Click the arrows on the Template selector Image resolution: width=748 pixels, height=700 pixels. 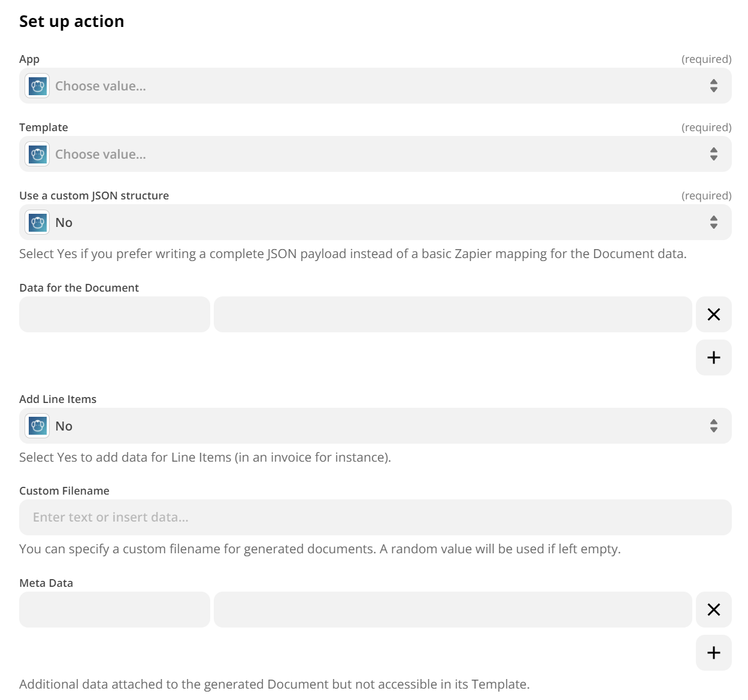point(713,154)
